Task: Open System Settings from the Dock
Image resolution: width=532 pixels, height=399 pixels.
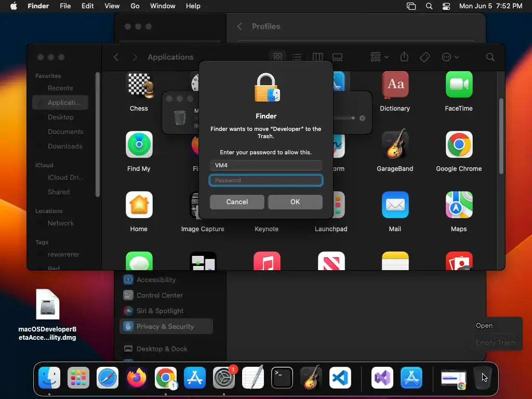Action: pyautogui.click(x=224, y=378)
